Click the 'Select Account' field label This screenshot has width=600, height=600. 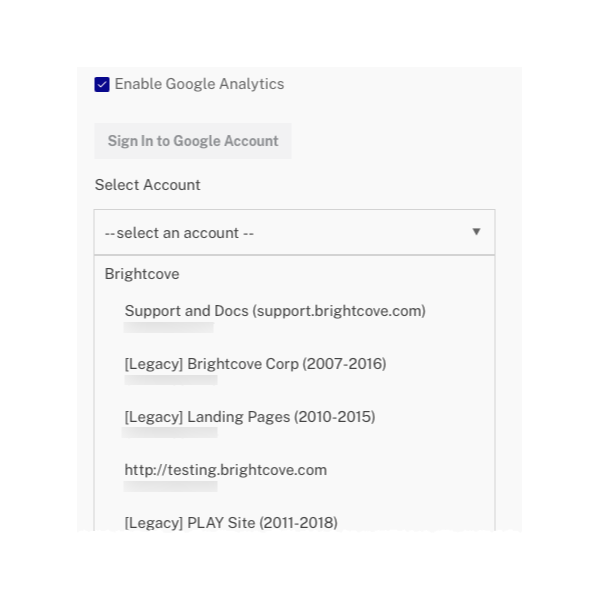tap(148, 185)
